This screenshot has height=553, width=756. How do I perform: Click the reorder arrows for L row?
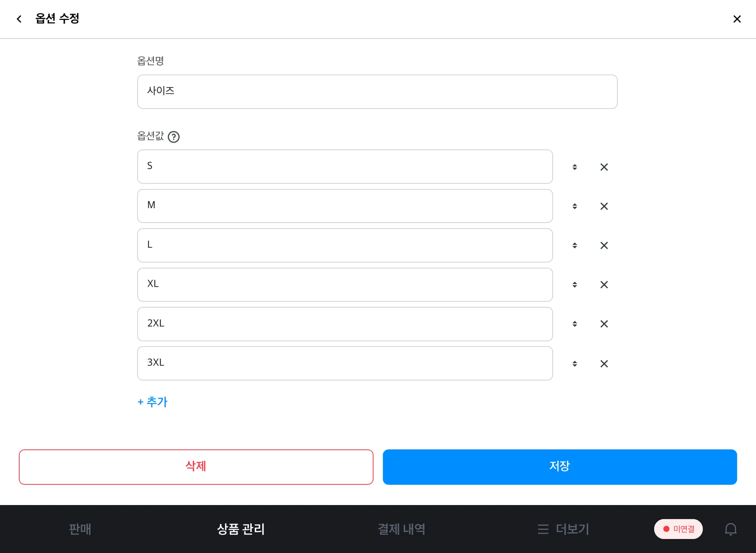pyautogui.click(x=574, y=245)
